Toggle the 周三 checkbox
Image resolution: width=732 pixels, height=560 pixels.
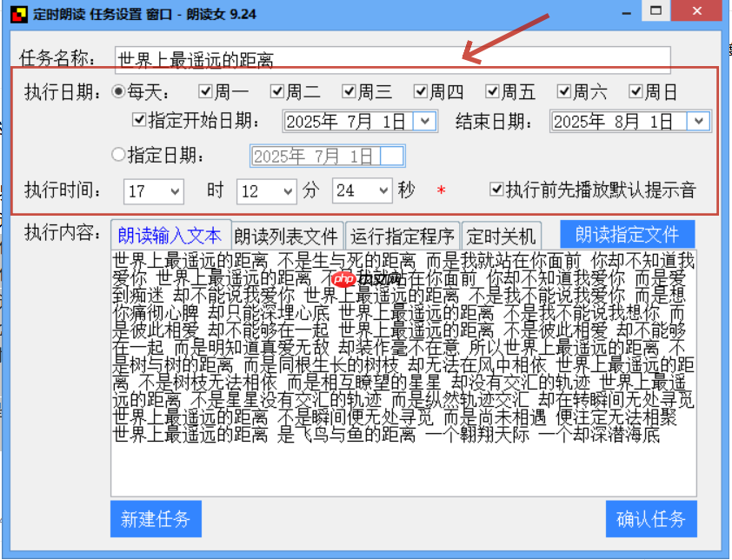point(349,91)
